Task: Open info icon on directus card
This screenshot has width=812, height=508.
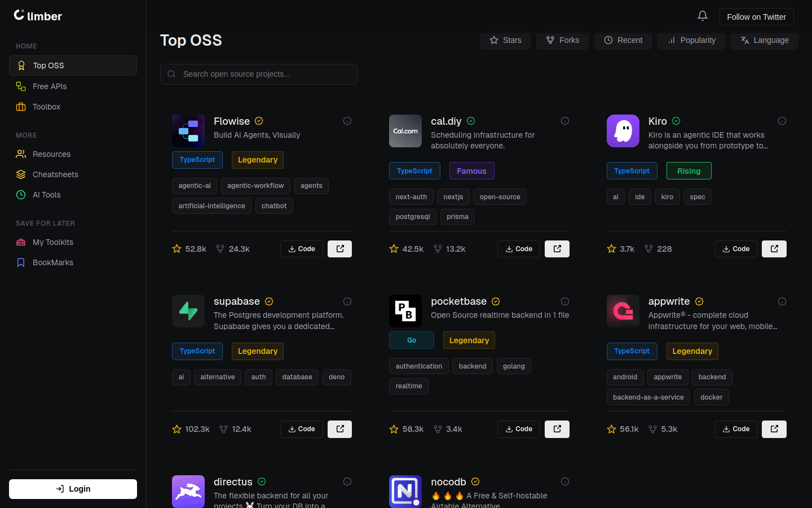Action: pos(347,481)
